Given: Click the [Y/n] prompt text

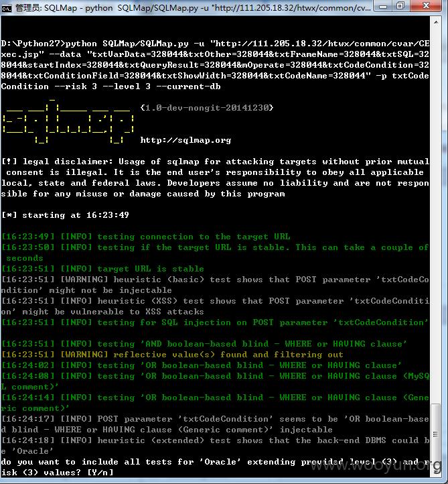Looking at the screenshot, I should 100,473.
